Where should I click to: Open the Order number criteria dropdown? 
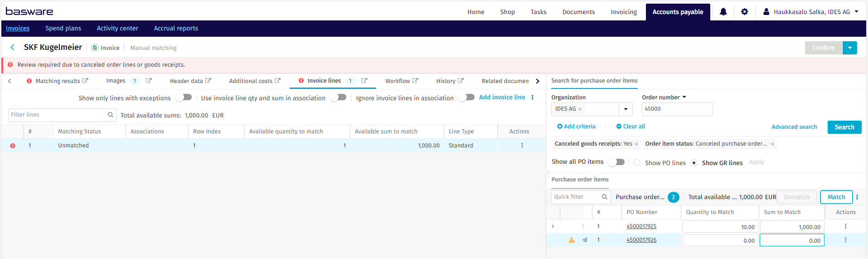click(x=684, y=97)
